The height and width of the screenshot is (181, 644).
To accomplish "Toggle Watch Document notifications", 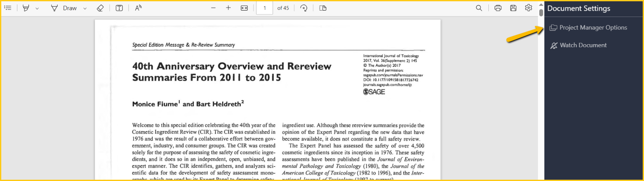I will tap(583, 45).
